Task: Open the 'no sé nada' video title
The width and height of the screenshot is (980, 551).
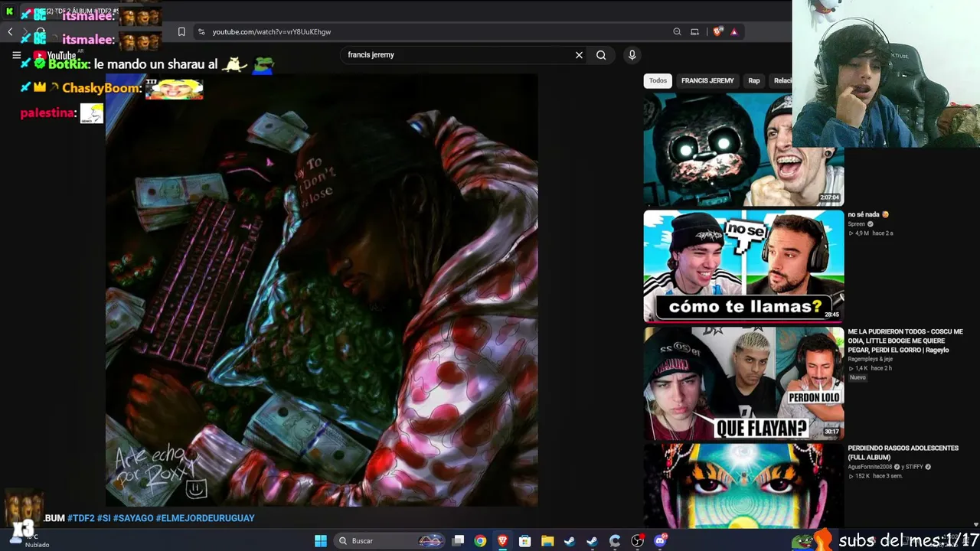Action: click(868, 215)
